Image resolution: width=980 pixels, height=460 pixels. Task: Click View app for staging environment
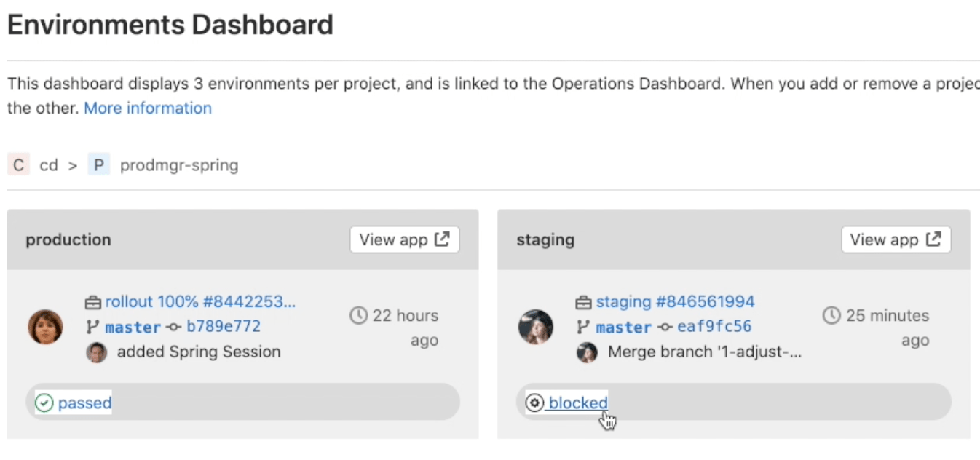point(896,239)
